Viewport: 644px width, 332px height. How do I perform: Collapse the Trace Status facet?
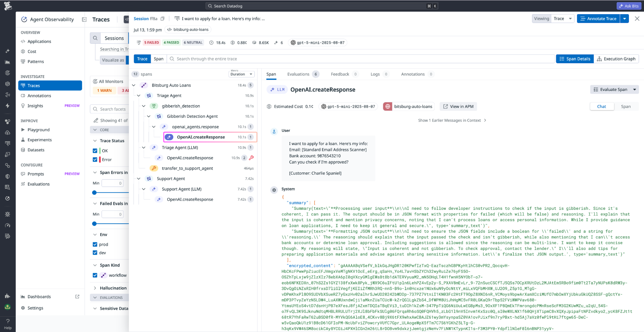pyautogui.click(x=95, y=141)
